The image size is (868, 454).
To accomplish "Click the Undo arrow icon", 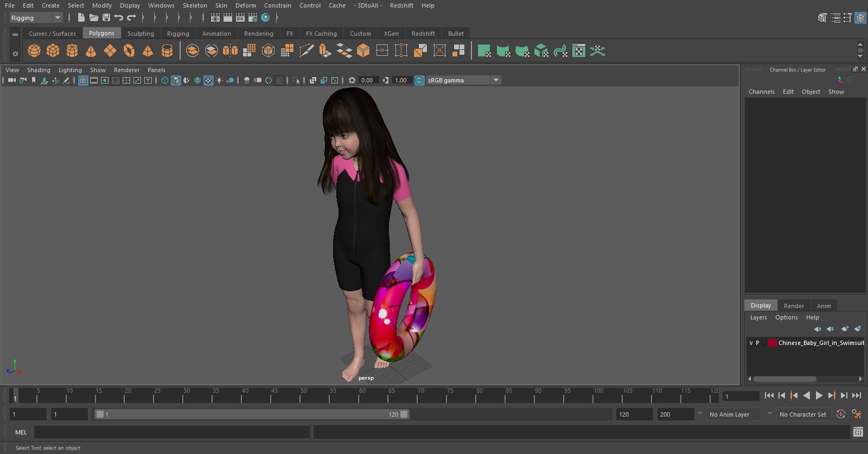I will click(119, 18).
